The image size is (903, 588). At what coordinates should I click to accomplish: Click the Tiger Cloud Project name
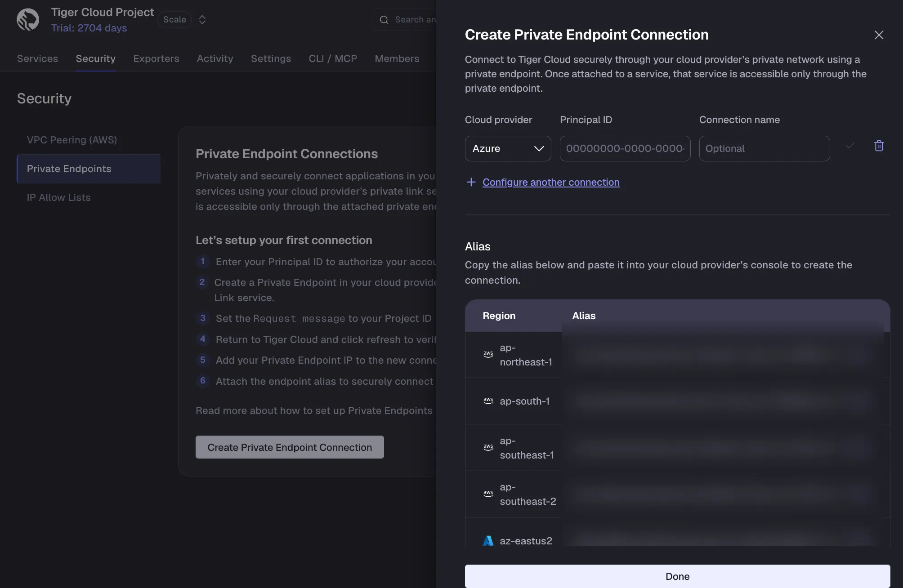click(x=103, y=12)
